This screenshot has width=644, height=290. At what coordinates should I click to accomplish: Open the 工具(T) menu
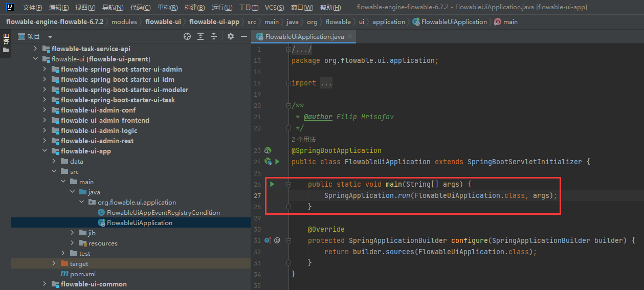pyautogui.click(x=249, y=8)
